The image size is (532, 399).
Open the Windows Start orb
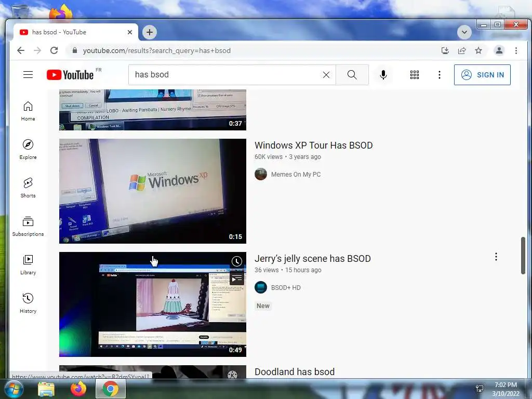tap(14, 389)
